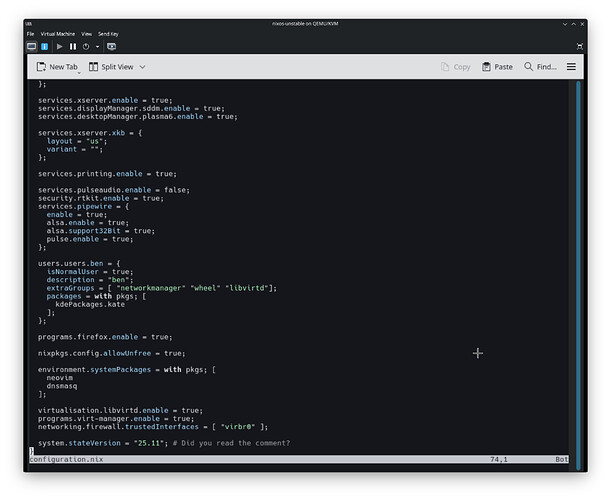Click the Run virtual machine play icon
611x500 pixels.
pos(60,47)
